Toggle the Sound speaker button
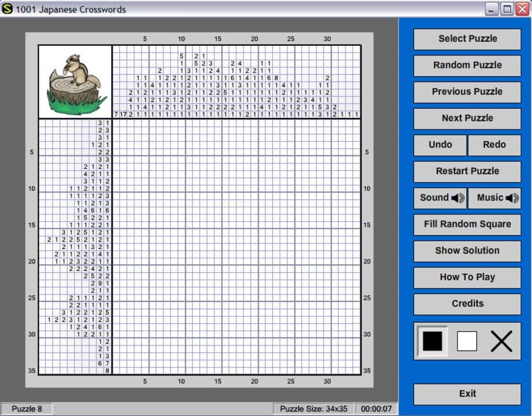532x416 pixels. [x=440, y=198]
